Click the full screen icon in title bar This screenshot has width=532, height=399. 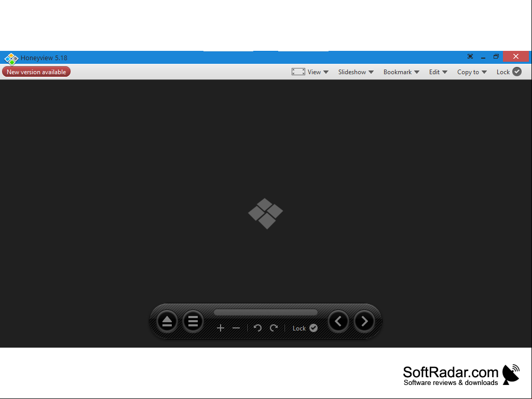coord(470,57)
